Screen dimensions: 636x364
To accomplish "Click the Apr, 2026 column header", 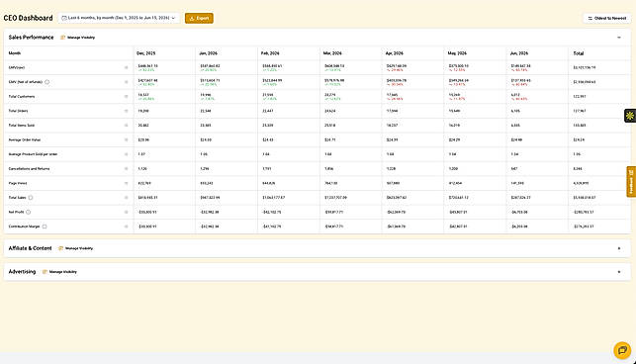I will pyautogui.click(x=395, y=53).
